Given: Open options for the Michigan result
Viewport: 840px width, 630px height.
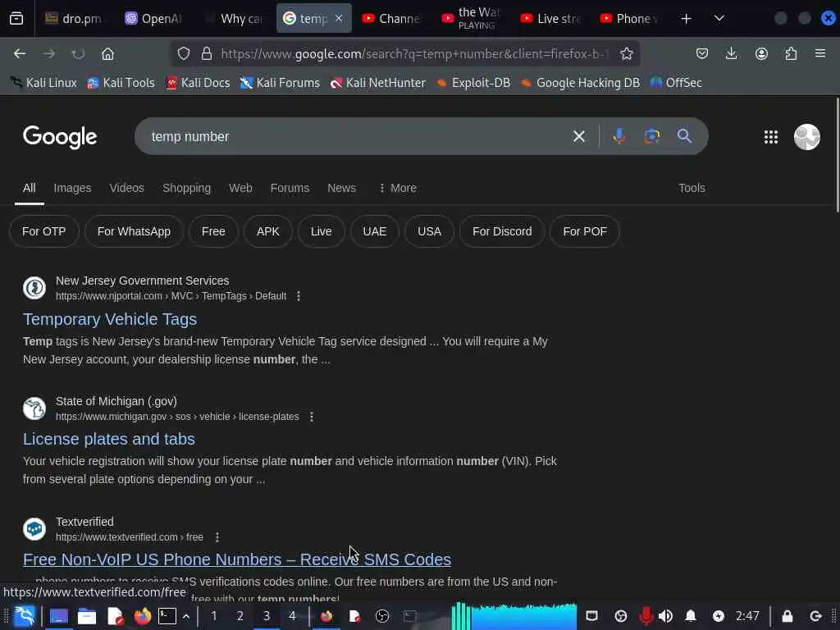Looking at the screenshot, I should pyautogui.click(x=311, y=416).
